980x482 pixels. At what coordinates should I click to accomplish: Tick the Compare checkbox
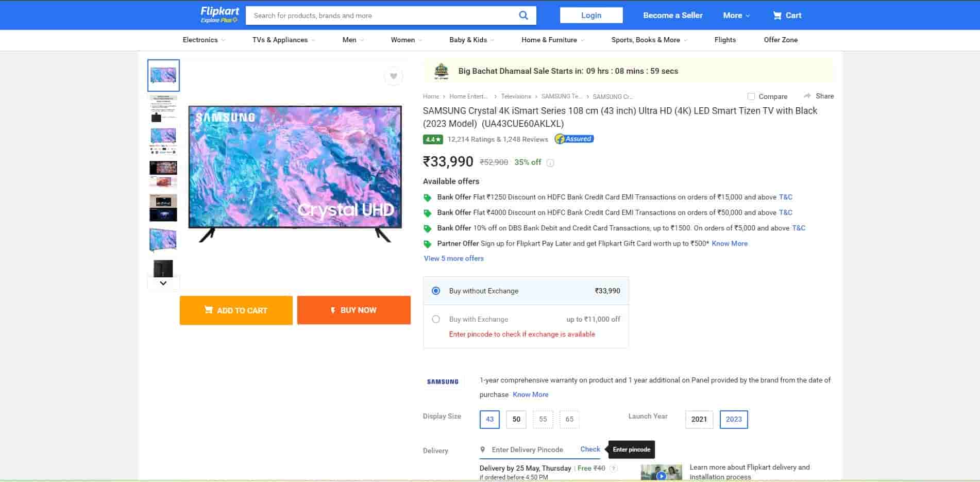coord(751,96)
